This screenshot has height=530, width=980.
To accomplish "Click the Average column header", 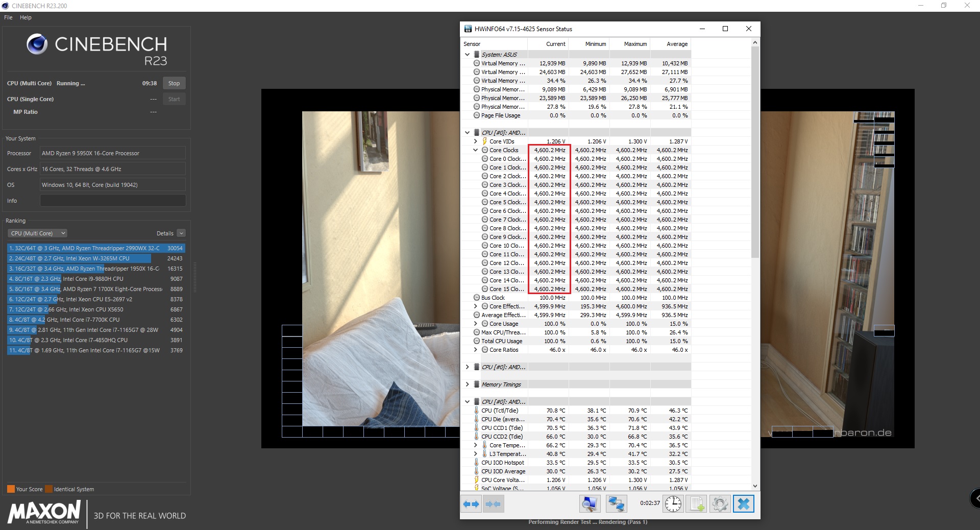I will pos(671,44).
